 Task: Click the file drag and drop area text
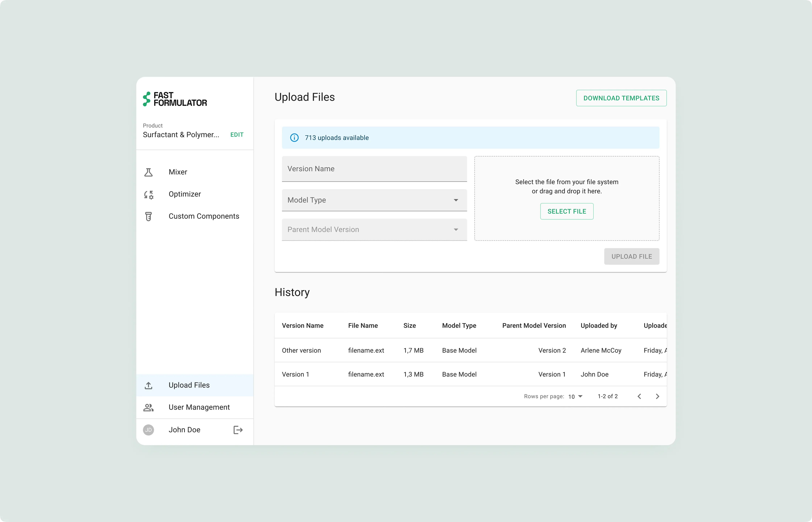tap(567, 187)
